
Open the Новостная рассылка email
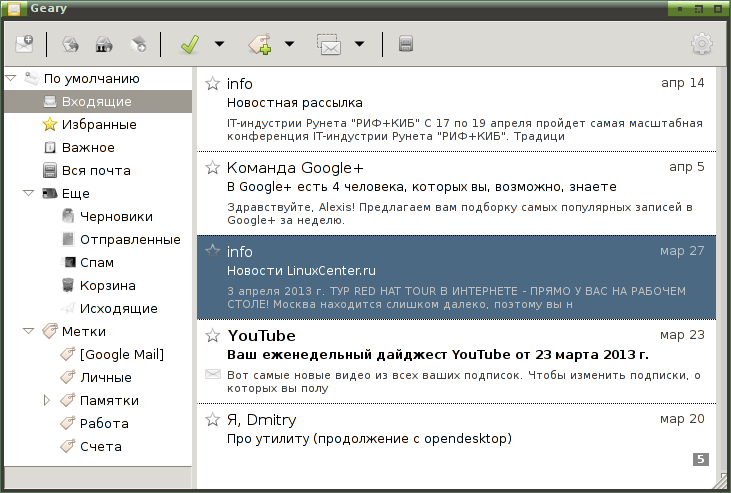pos(456,110)
